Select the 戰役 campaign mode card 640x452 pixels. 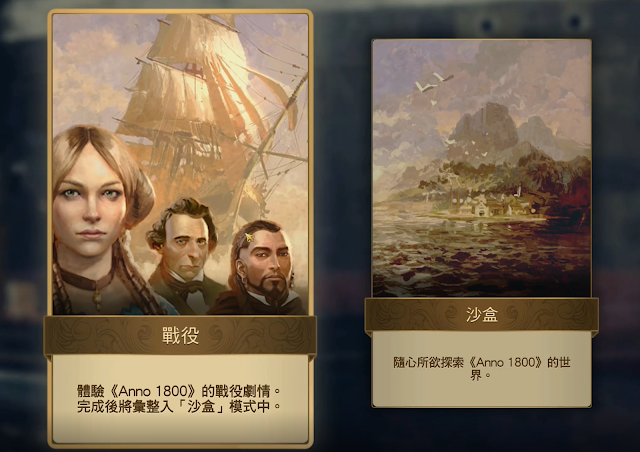point(180,229)
